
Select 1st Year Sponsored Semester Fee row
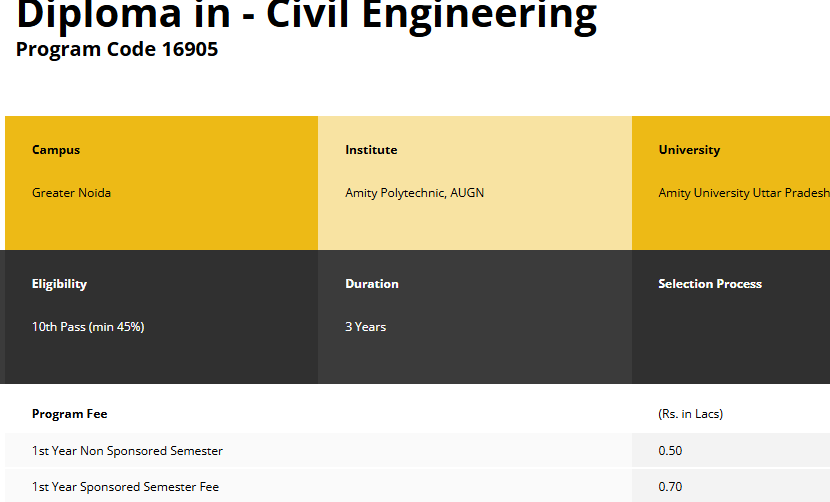tap(125, 487)
